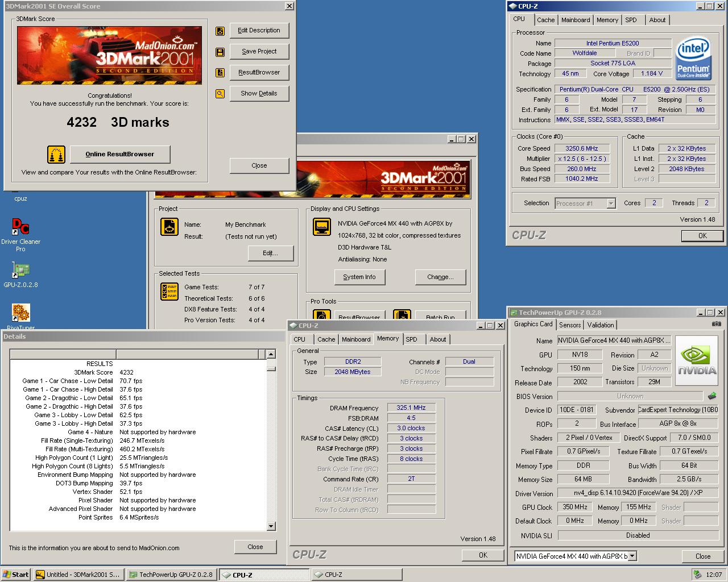This screenshot has height=582, width=728.
Task: Close the 3DMark score dialog via Close button
Action: tap(259, 166)
